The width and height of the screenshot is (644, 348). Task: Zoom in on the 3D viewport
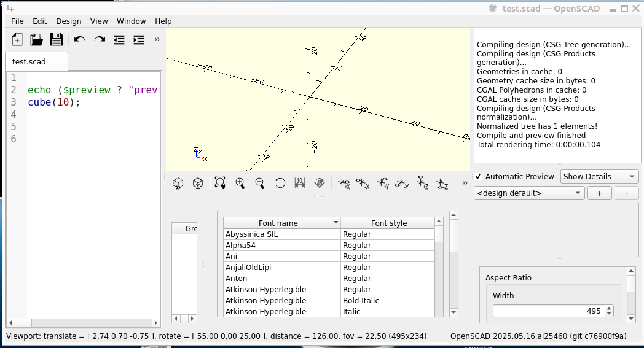(240, 183)
